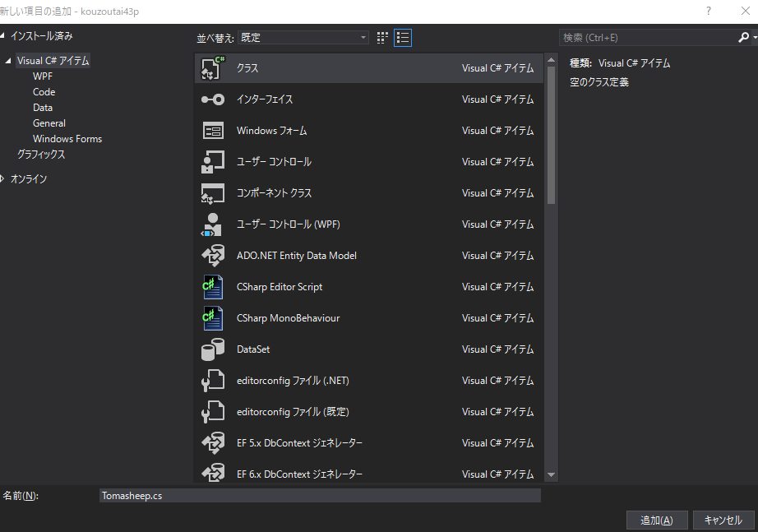758x532 pixels.
Task: Select the ADO.NET Entity Data Model icon
Action: tap(213, 256)
